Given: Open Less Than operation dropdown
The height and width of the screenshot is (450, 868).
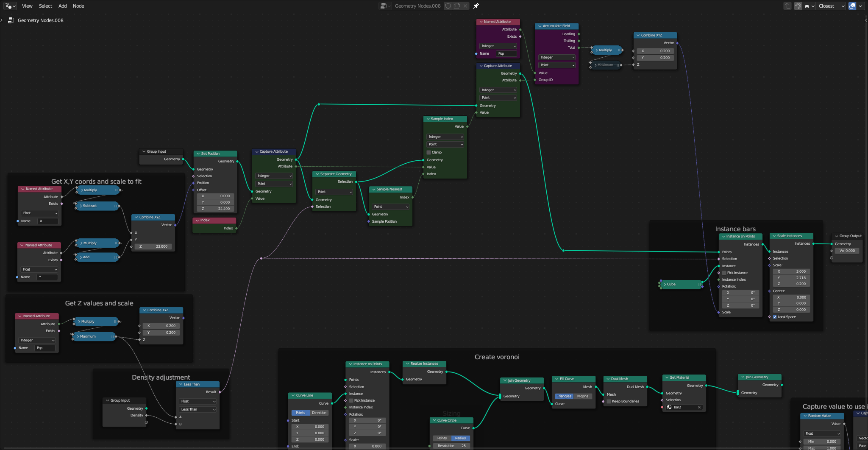Looking at the screenshot, I should (198, 409).
